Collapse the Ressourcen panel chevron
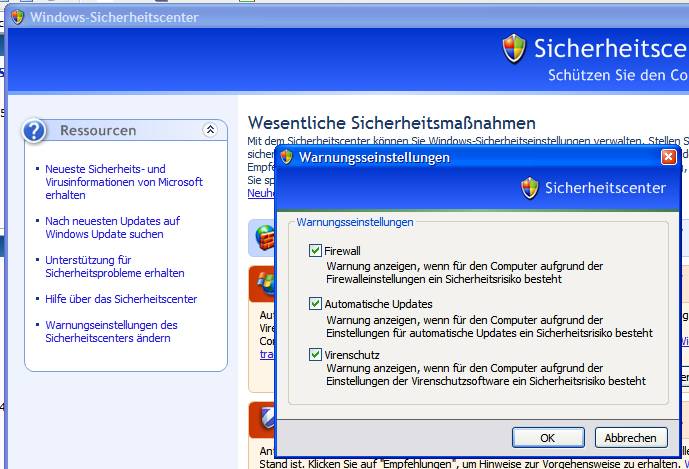The width and height of the screenshot is (689, 469). click(x=210, y=130)
